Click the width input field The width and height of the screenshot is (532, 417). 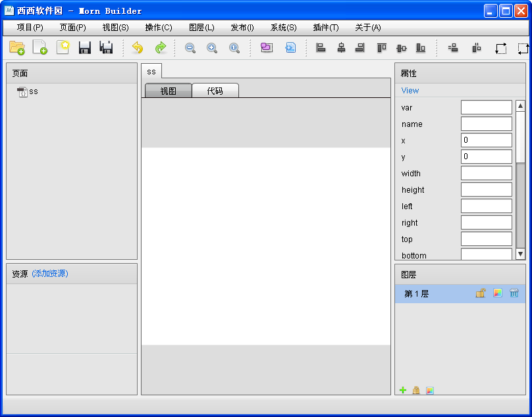coord(486,173)
